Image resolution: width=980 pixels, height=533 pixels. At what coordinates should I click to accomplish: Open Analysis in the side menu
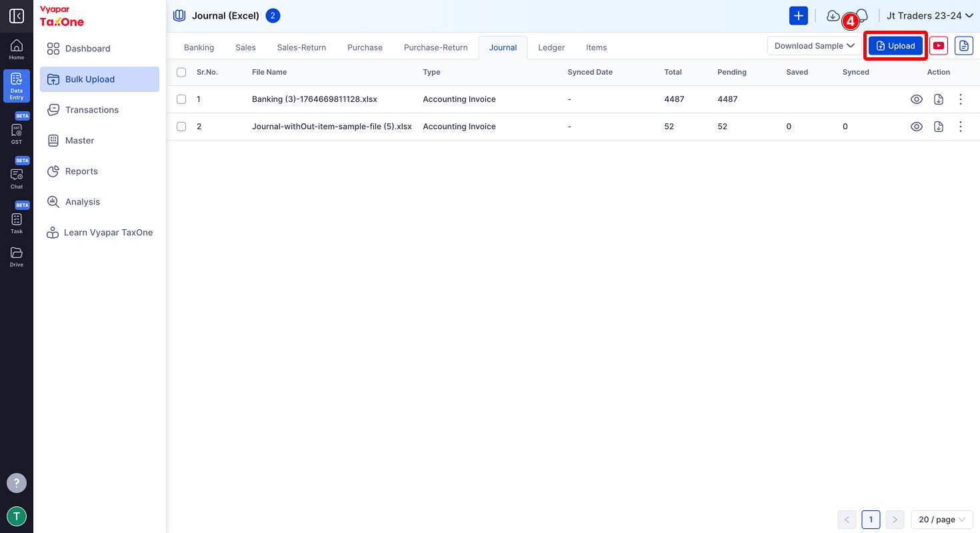[x=99, y=202]
